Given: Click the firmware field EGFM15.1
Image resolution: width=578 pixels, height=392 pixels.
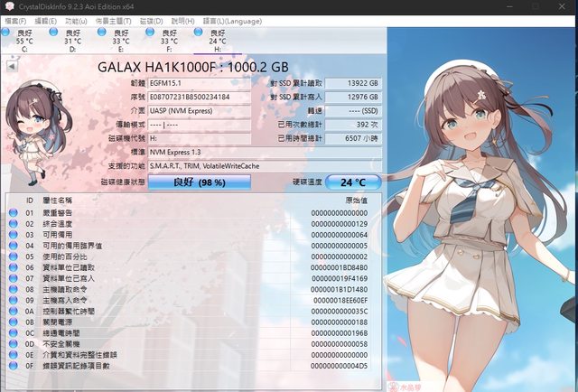Looking at the screenshot, I should (200, 83).
